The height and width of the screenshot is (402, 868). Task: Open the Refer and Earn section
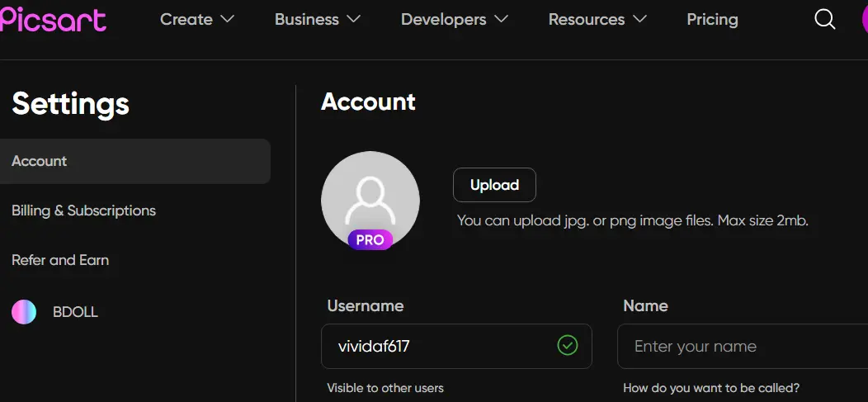(60, 260)
